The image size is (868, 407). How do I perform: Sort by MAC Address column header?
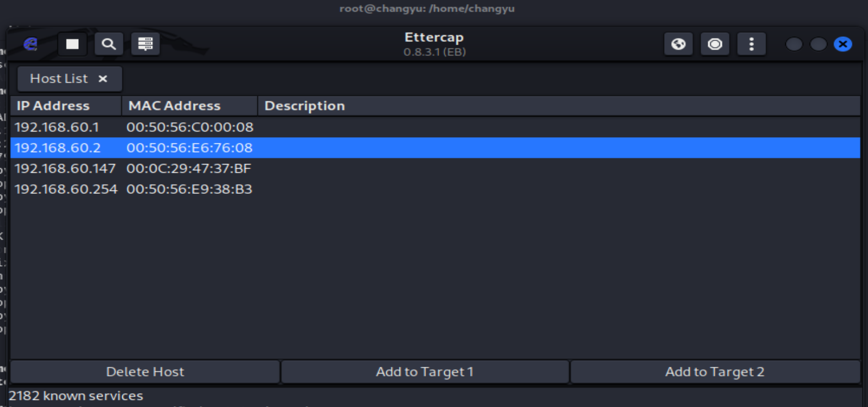tap(190, 106)
